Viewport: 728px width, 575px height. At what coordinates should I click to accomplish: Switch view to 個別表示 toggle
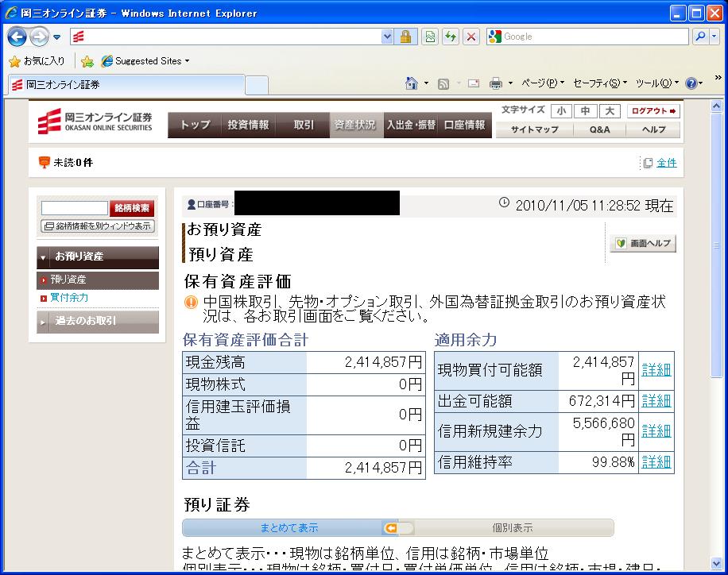tap(512, 528)
